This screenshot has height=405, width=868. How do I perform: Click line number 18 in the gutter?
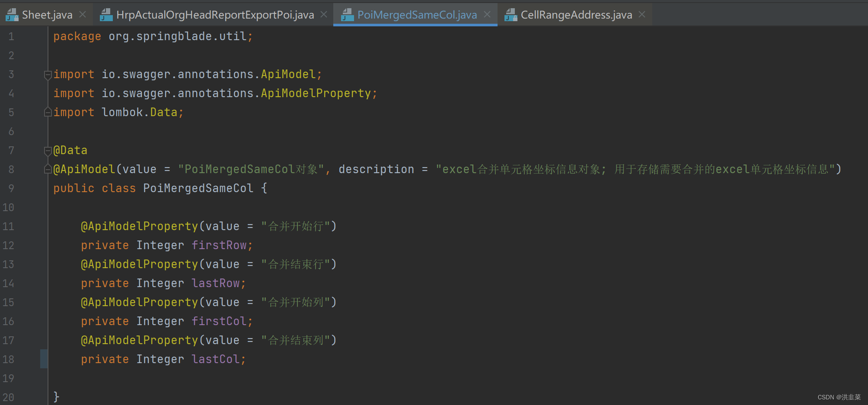pos(8,360)
